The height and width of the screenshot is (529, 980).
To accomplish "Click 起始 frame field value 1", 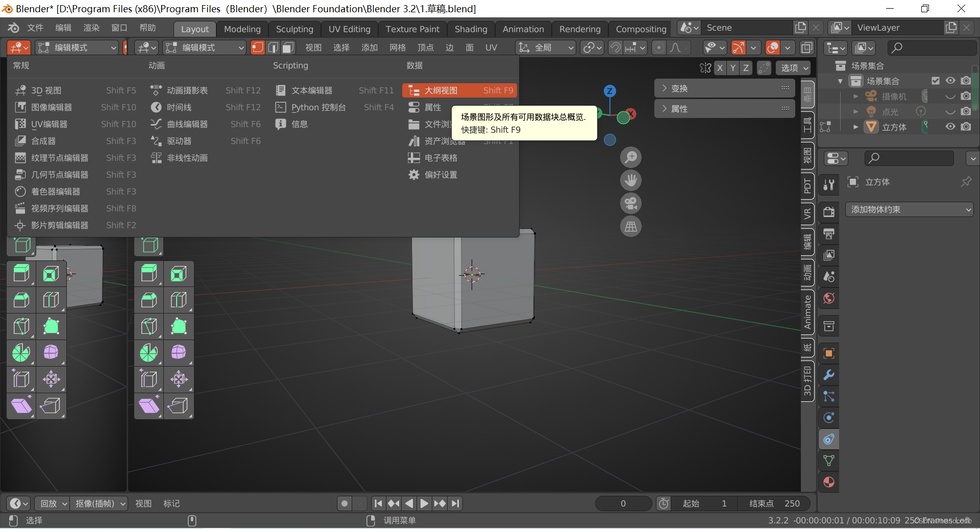I will pyautogui.click(x=705, y=503).
